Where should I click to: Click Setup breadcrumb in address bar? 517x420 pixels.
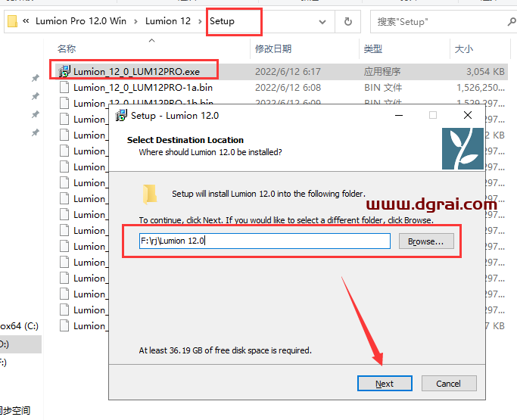tap(222, 21)
